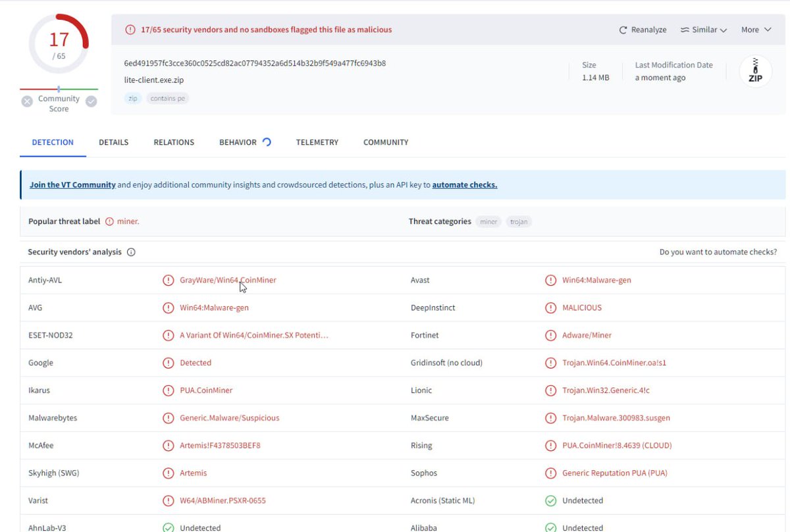Click the green check icon for AhnLab-V3
Image resolution: width=790 pixels, height=532 pixels.
(x=169, y=528)
